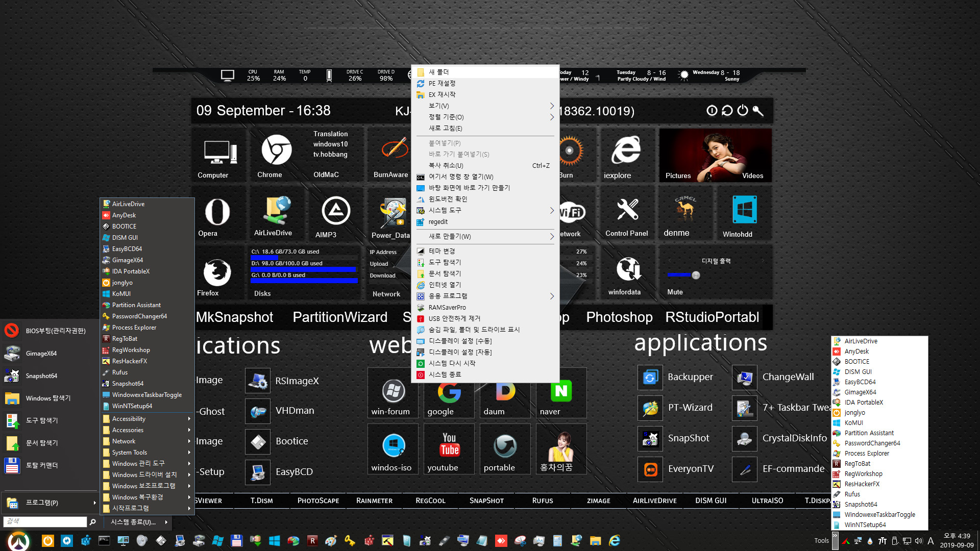Launch ChangeWall application icon
The width and height of the screenshot is (980, 551).
745,378
